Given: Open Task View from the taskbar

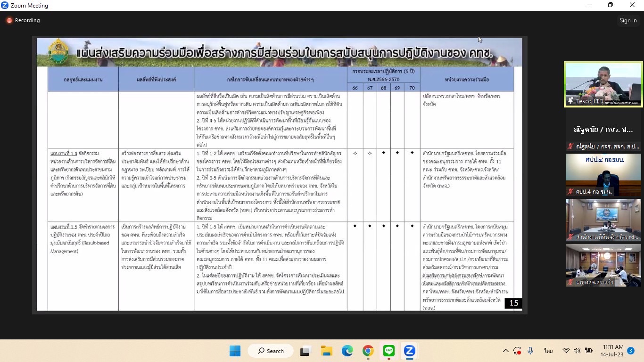Looking at the screenshot, I should pos(305,351).
